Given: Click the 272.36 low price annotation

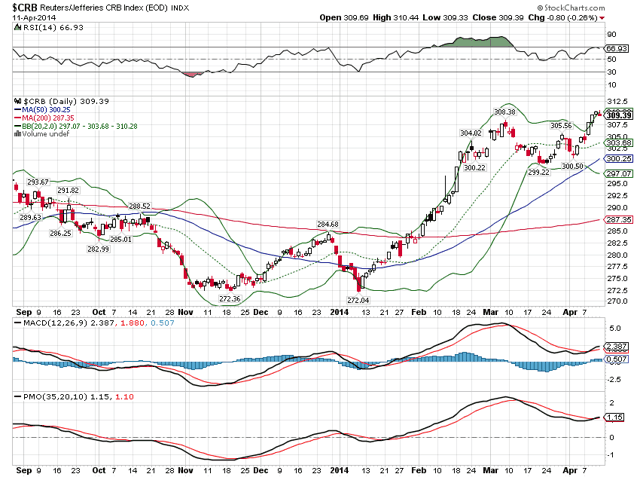Looking at the screenshot, I should point(230,299).
